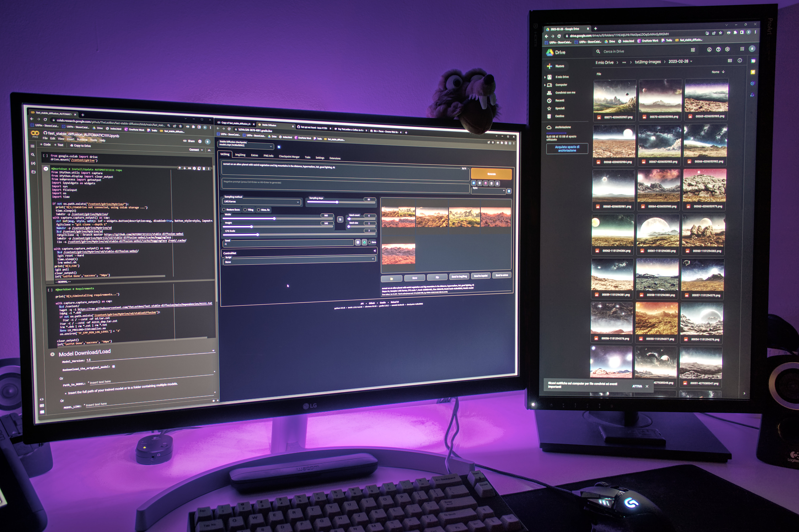Refresh the Stable Diffusion checkpoint list icon
The width and height of the screenshot is (799, 532).
pos(279,147)
